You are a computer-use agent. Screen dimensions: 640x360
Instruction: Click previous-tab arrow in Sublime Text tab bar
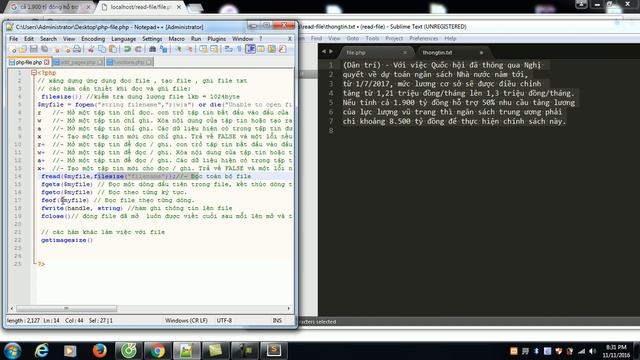tap(324, 51)
